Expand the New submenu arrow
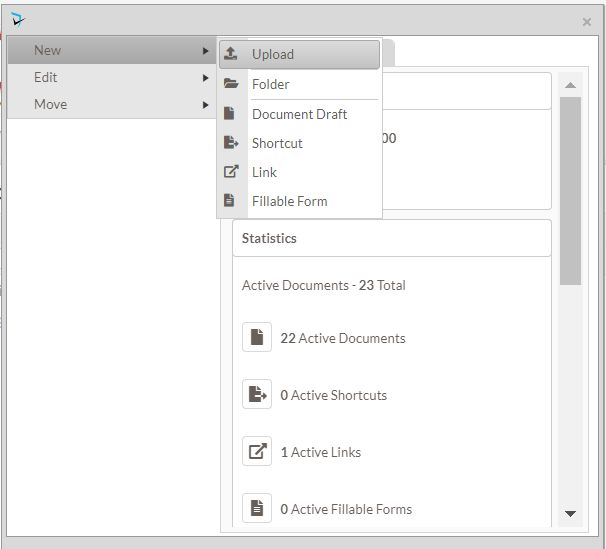Screen dimensions: 606x549 pos(205,50)
